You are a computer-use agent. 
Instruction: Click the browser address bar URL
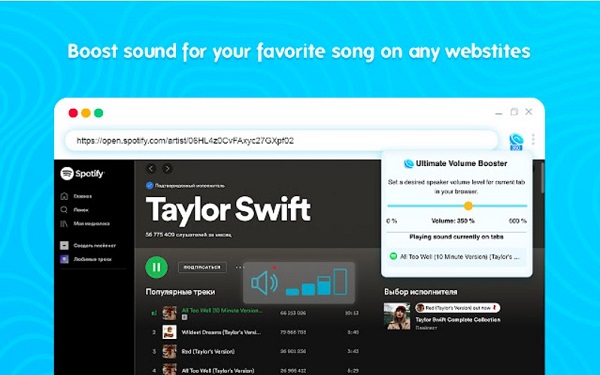click(x=185, y=140)
